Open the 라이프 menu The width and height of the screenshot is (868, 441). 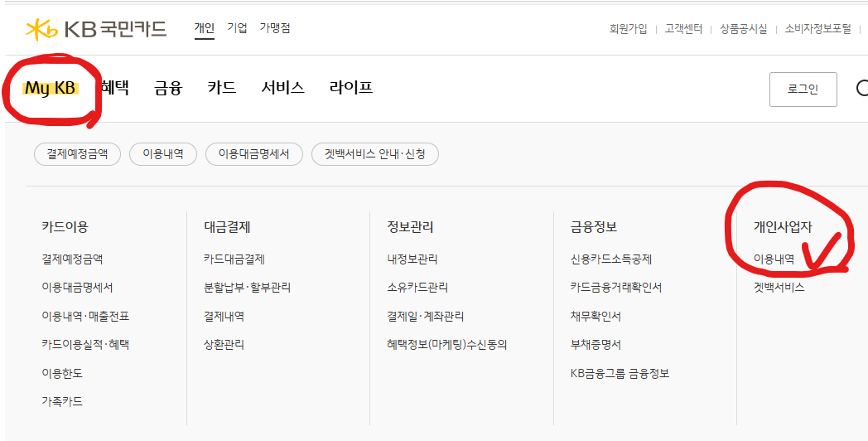click(x=350, y=88)
